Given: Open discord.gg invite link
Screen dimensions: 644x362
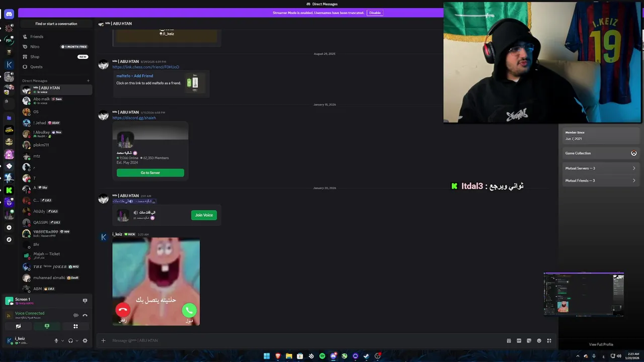Looking at the screenshot, I should tap(134, 118).
